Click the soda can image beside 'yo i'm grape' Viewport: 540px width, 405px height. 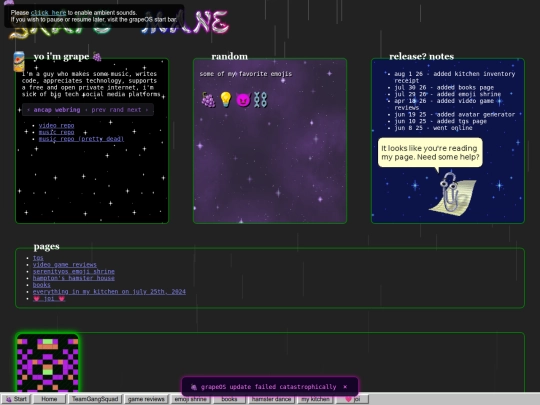19,62
